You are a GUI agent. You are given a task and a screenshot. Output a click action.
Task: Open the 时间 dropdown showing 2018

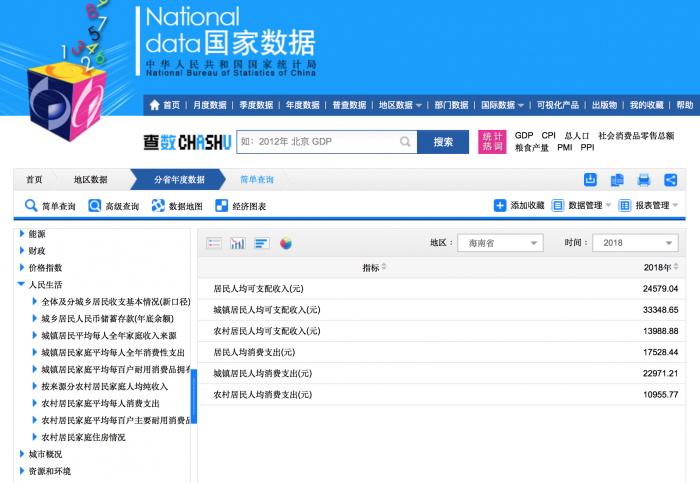[x=634, y=243]
